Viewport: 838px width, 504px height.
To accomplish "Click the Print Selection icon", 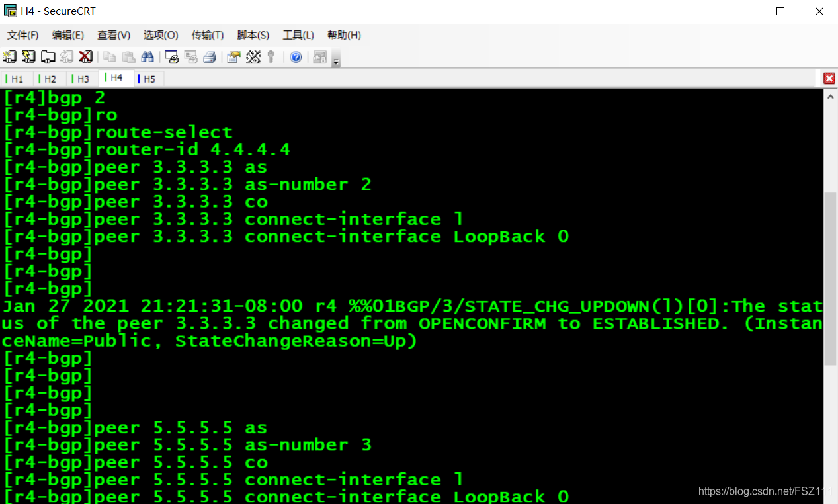I will pyautogui.click(x=191, y=57).
